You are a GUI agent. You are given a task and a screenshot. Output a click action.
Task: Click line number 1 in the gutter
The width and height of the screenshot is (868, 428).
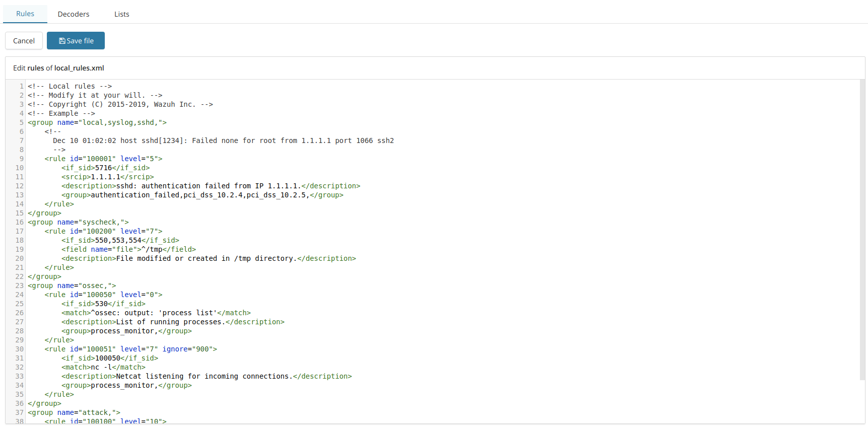point(22,86)
